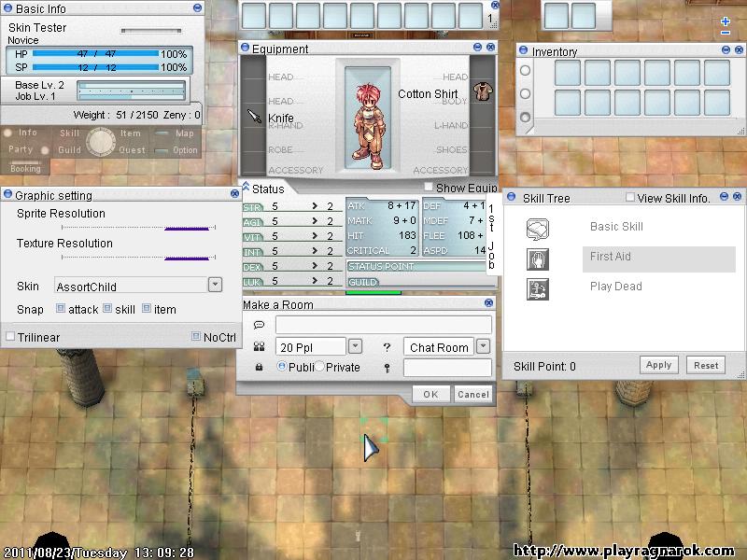Open the Item menu
Screen dimensions: 747x560
pyautogui.click(x=130, y=133)
